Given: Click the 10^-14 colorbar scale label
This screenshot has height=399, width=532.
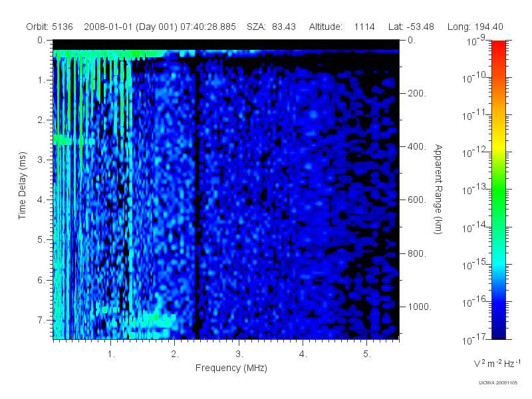Looking at the screenshot, I should (475, 227).
